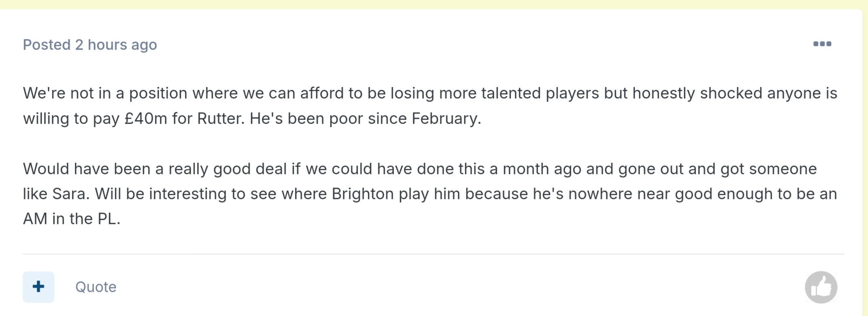Open the 'Posted 2 hours ago' timestamp link
Image resolution: width=868 pixels, height=316 pixels.
pyautogui.click(x=90, y=45)
